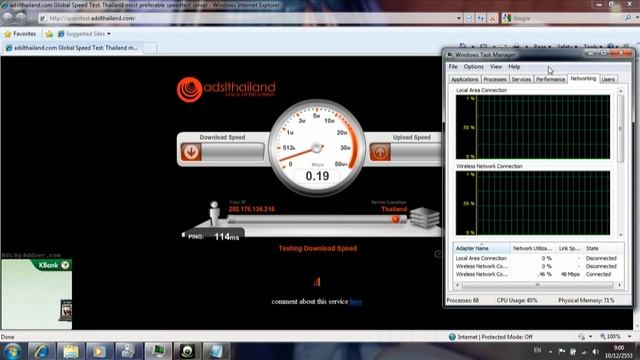The height and width of the screenshot is (360, 640).
Task: Click the adapter list scroll-right arrow
Action: point(620,285)
